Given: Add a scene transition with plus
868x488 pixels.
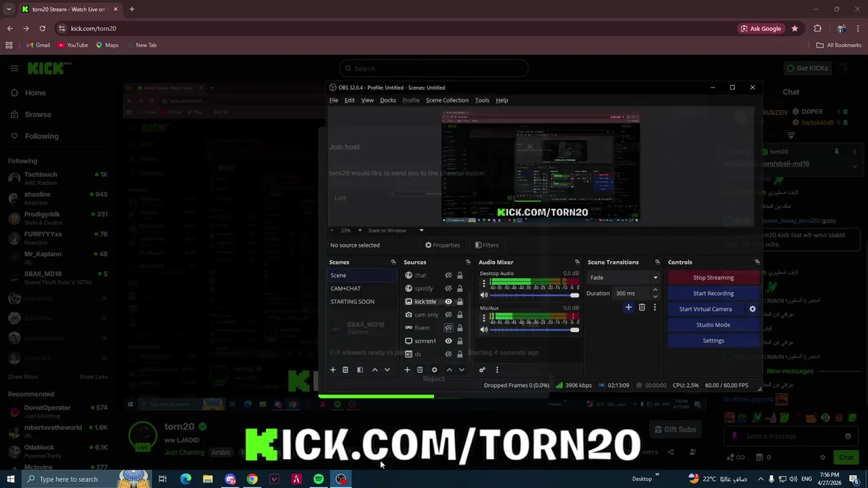Looking at the screenshot, I should 629,308.
